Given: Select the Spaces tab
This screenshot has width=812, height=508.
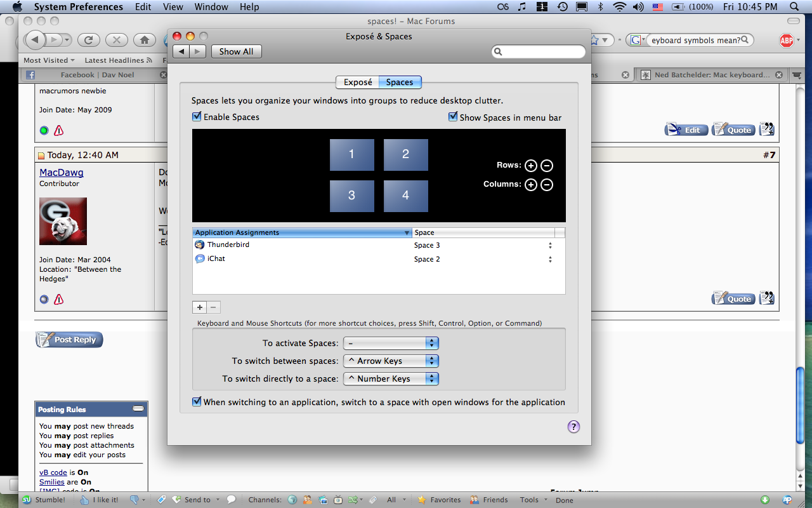Looking at the screenshot, I should [x=400, y=82].
